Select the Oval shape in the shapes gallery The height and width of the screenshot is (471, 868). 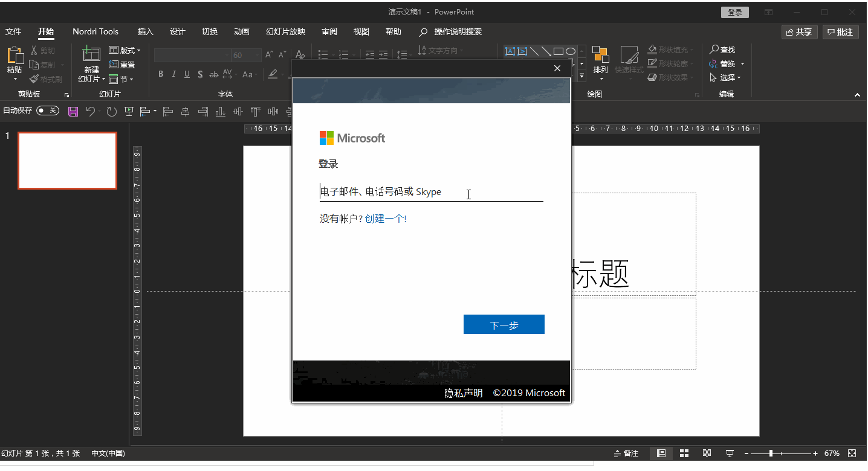570,51
